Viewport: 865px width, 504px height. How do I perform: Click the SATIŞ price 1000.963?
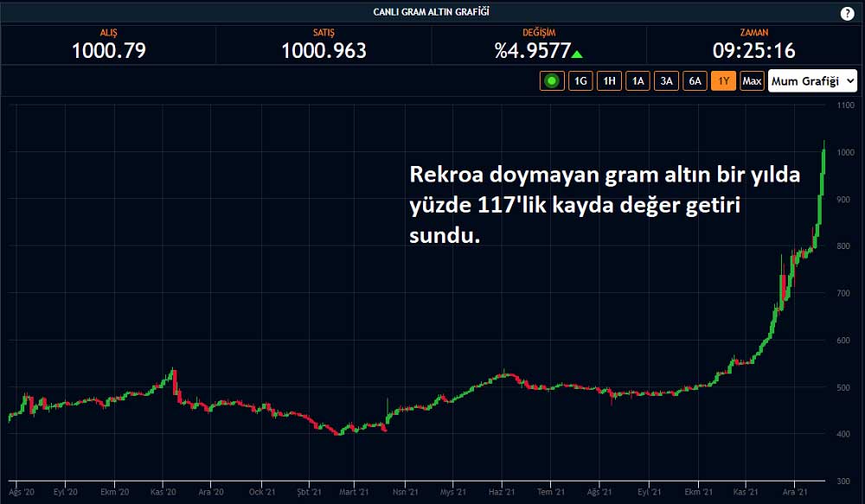tap(324, 50)
